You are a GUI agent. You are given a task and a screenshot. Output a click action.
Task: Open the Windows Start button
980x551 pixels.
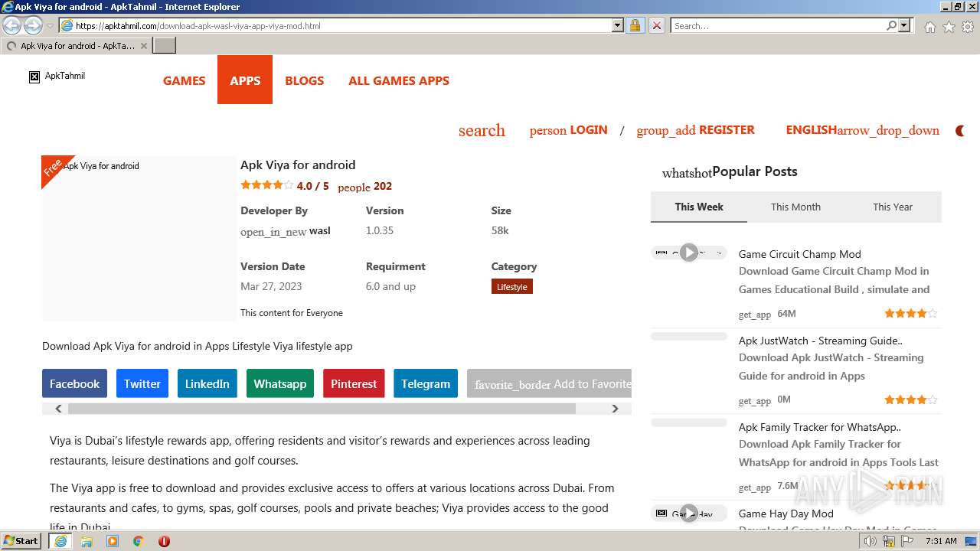point(21,541)
